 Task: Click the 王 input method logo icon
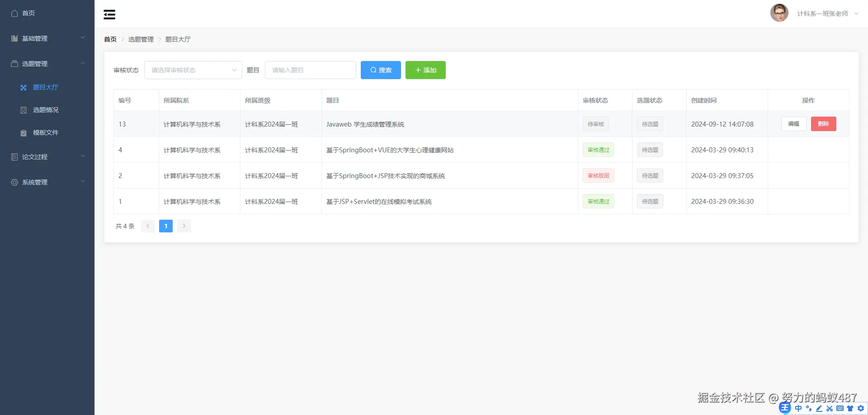[785, 408]
